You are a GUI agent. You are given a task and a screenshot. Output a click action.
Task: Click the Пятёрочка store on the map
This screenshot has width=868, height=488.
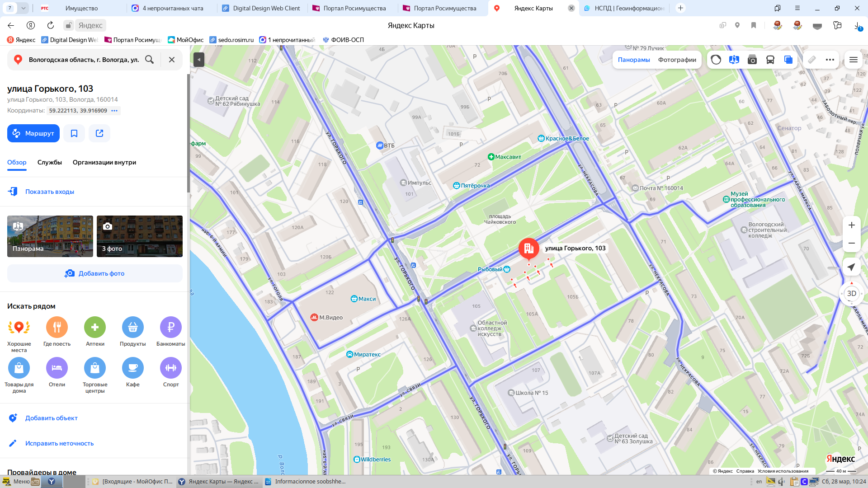(472, 185)
